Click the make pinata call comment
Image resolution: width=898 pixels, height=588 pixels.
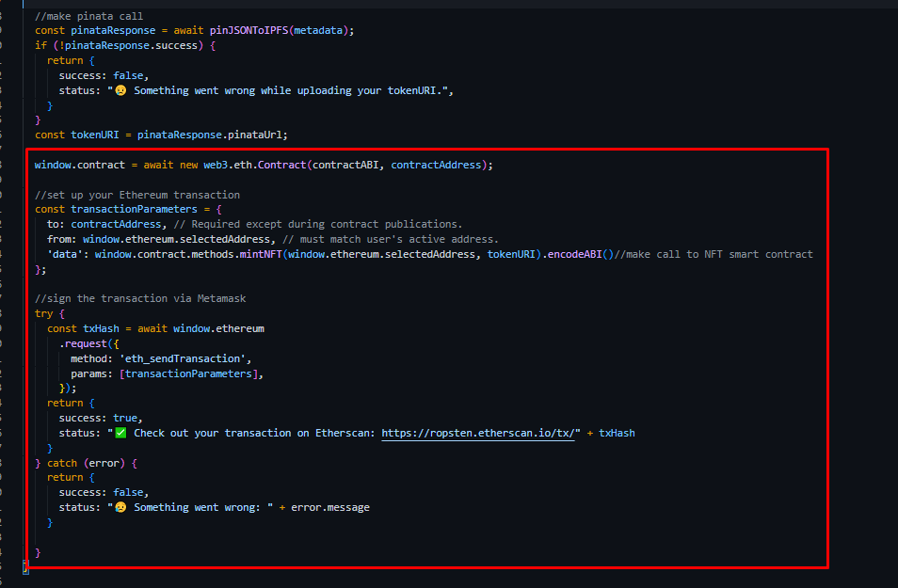click(87, 14)
